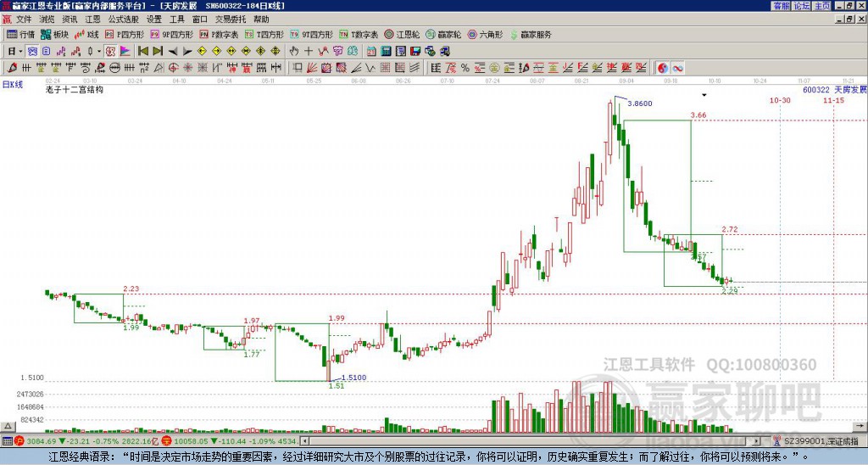
Task: Click the SZ399001 深证成指 status entry
Action: tap(821, 441)
